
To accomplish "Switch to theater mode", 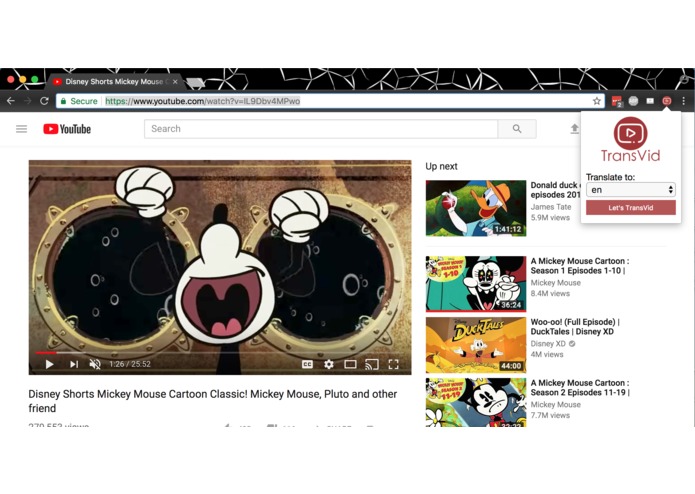I will (x=350, y=364).
